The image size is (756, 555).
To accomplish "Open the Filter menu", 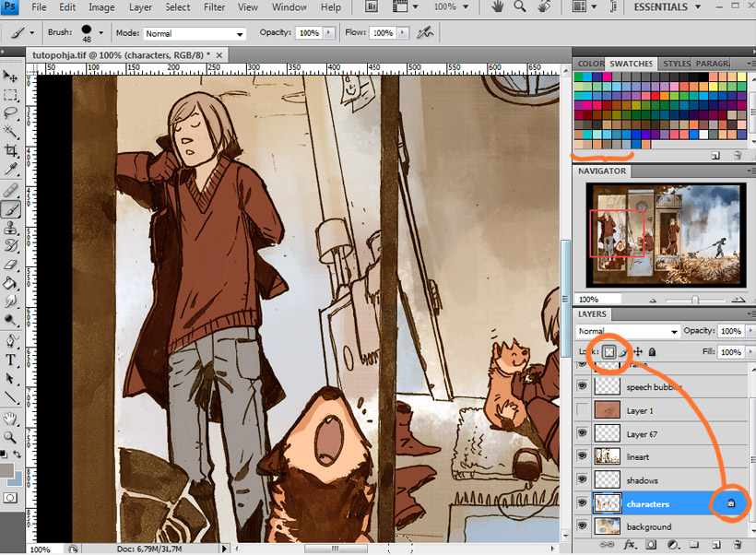I will click(x=214, y=7).
